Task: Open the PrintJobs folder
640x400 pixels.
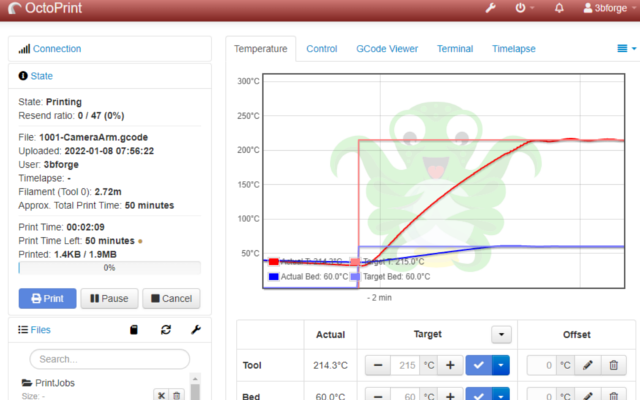Action: point(55,383)
